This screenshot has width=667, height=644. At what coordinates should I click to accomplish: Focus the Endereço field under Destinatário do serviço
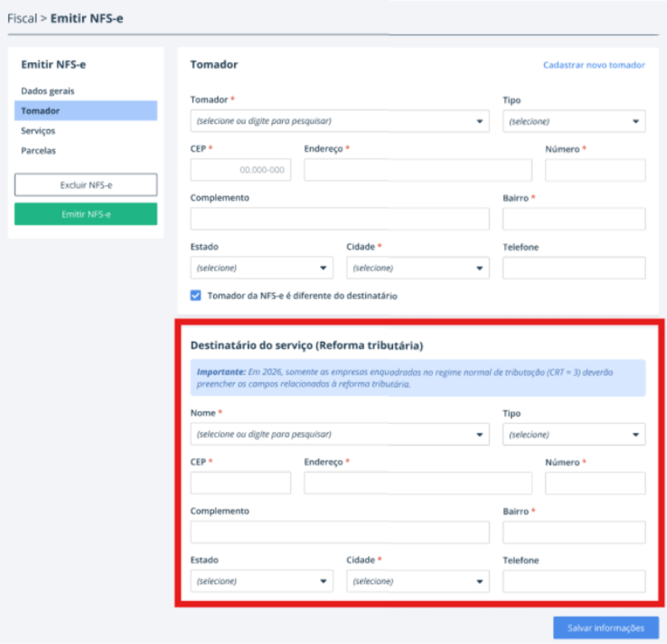point(418,483)
